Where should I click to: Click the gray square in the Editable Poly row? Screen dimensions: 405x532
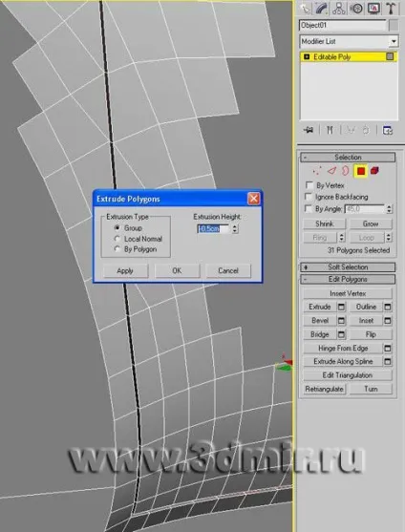[390, 56]
